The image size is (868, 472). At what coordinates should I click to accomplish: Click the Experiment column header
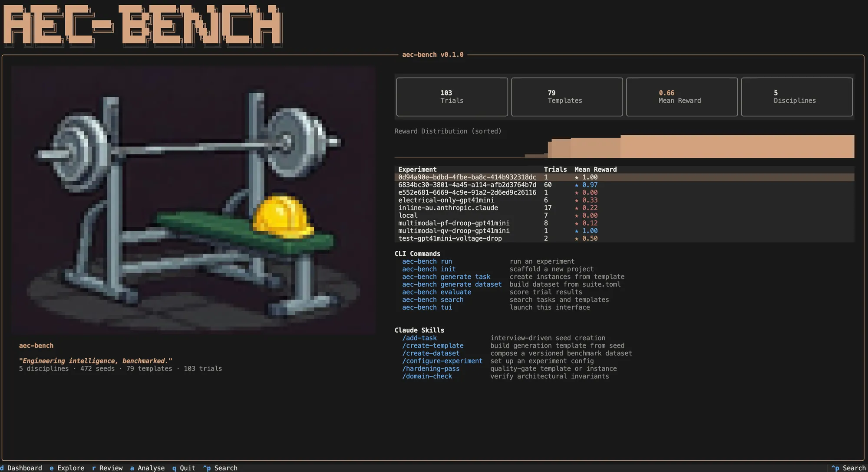tap(417, 169)
